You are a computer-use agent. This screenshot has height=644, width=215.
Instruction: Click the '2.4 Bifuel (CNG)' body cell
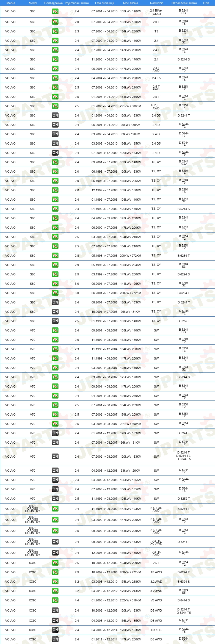pos(156,12)
